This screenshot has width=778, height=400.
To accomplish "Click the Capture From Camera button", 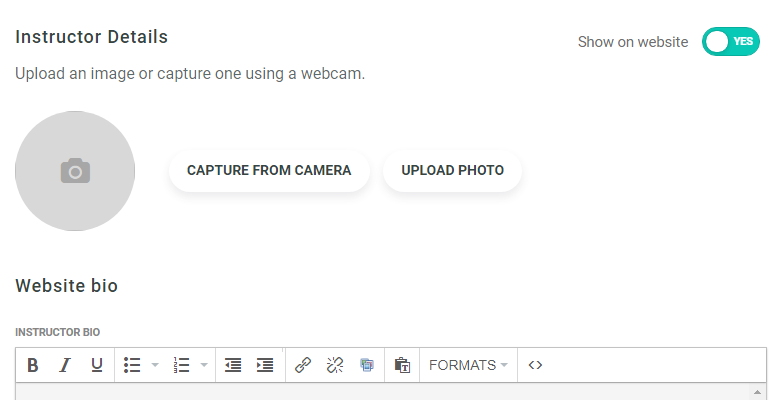I will tap(269, 171).
